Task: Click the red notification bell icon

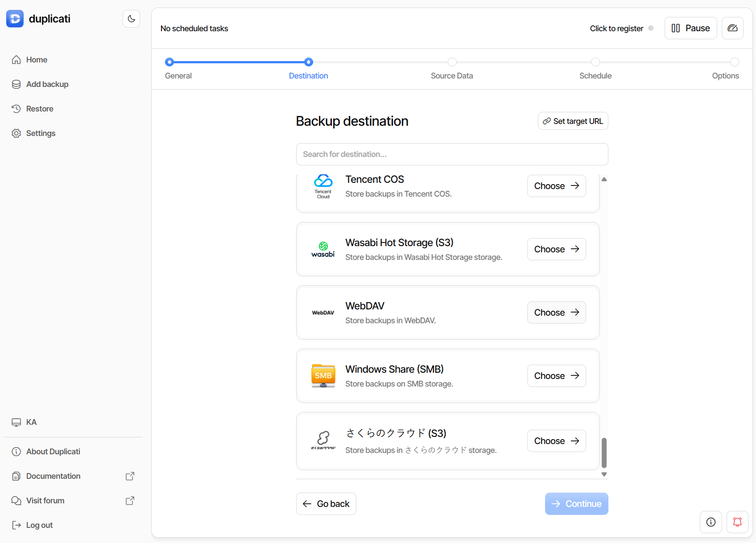Action: tap(737, 522)
